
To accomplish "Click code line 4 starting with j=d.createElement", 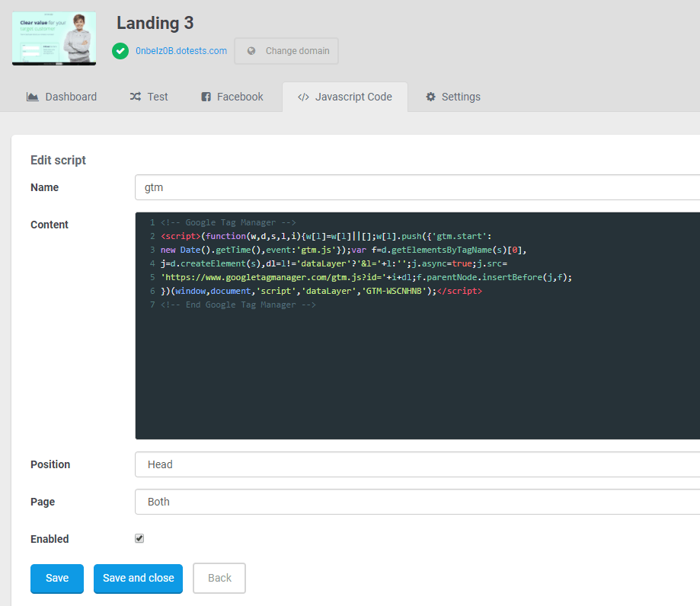I will (334, 263).
